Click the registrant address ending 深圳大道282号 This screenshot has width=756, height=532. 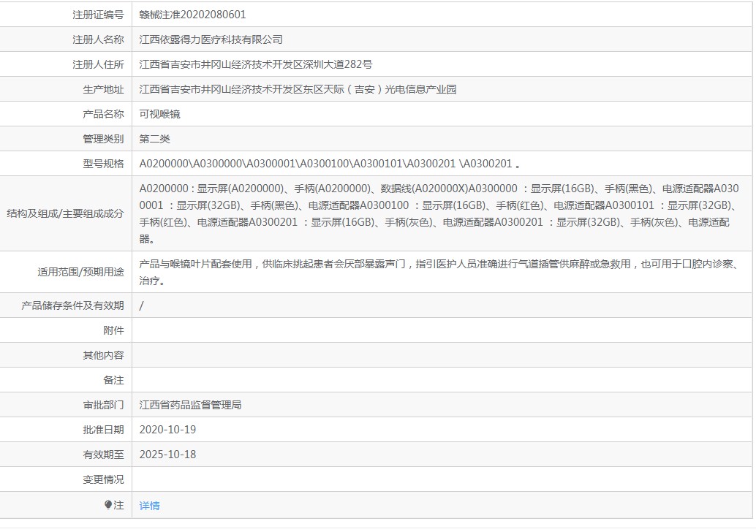point(256,64)
